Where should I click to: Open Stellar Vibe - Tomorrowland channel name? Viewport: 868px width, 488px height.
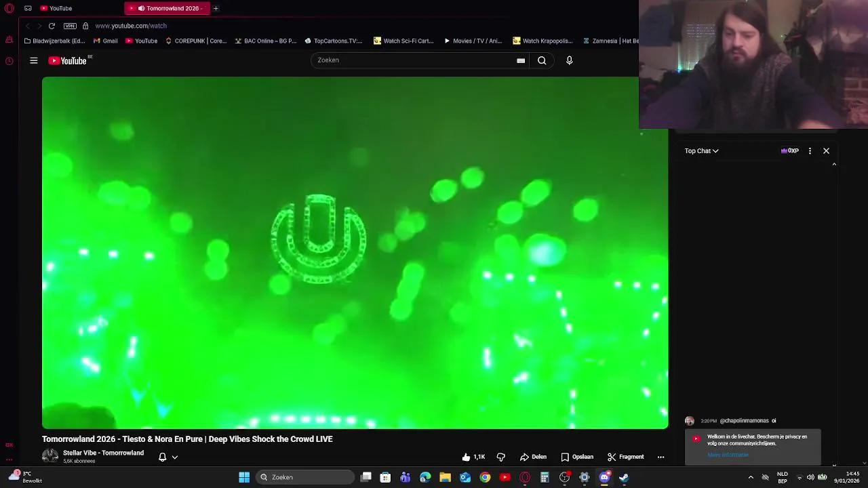click(x=103, y=453)
